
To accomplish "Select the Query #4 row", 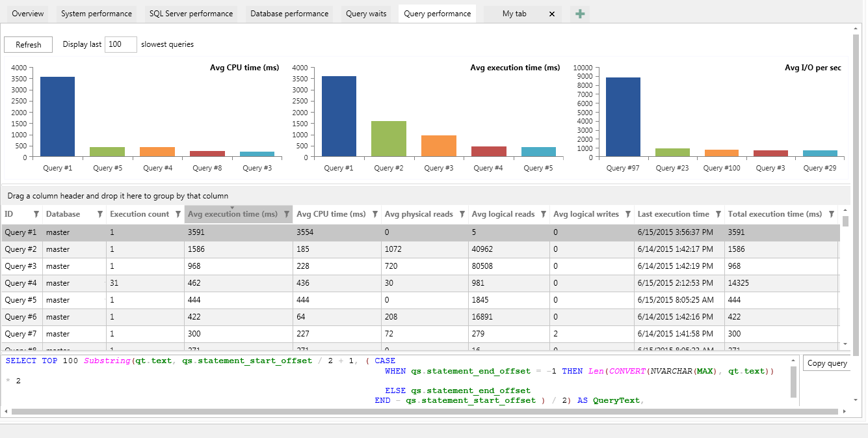I will 420,283.
